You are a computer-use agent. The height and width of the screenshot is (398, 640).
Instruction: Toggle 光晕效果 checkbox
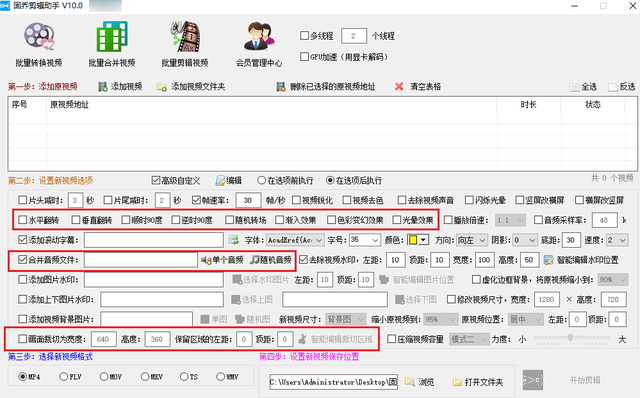tap(397, 220)
